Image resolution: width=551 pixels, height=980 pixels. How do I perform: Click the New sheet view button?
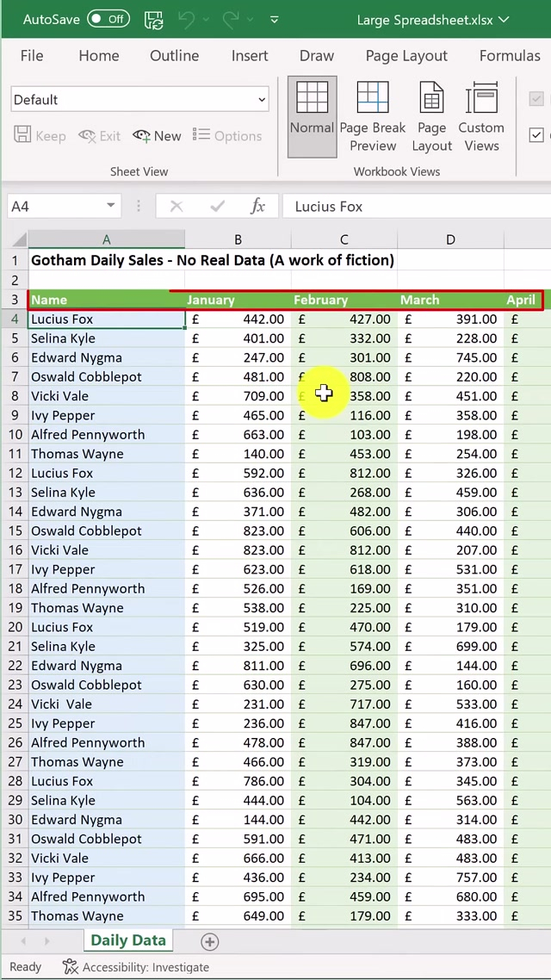click(x=157, y=136)
